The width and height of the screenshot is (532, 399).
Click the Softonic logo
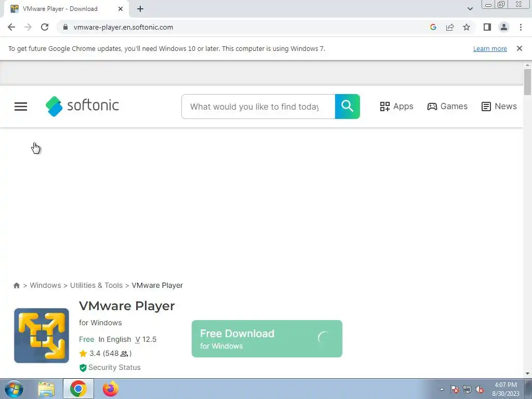click(x=82, y=106)
